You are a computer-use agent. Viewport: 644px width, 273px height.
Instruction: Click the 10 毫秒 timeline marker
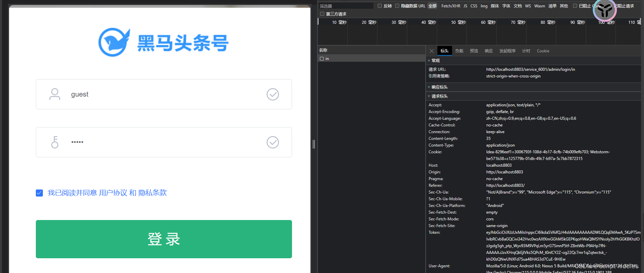339,22
